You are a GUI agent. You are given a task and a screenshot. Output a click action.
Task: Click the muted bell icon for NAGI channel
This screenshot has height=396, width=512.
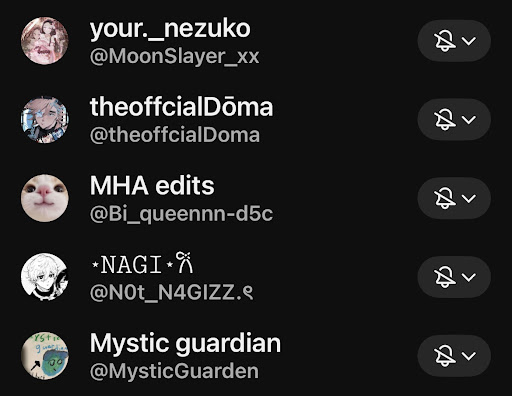(445, 277)
